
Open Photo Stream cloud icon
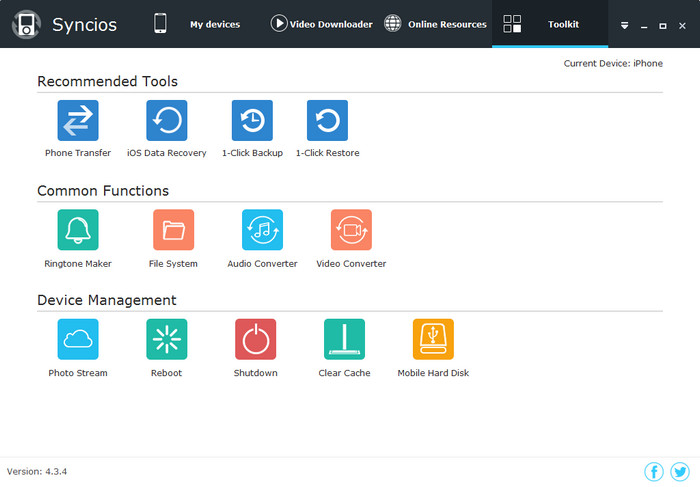(78, 339)
